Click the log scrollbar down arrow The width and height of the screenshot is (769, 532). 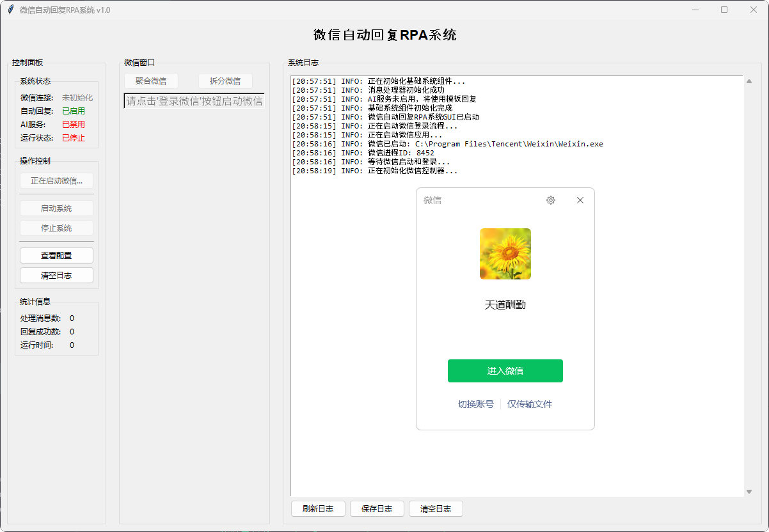[x=749, y=492]
